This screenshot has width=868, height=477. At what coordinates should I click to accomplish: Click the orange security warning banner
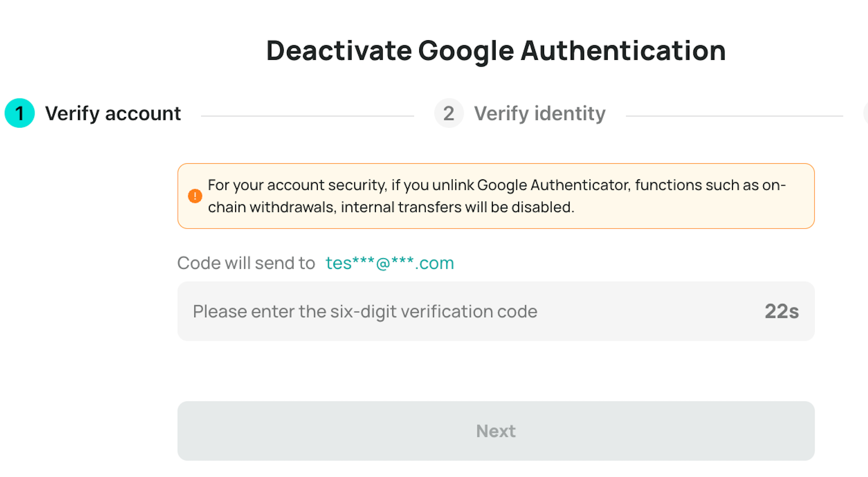coord(496,196)
